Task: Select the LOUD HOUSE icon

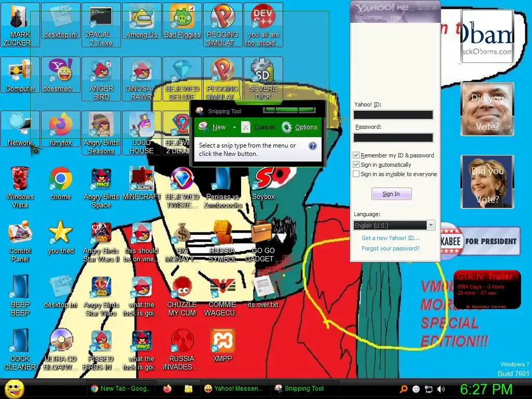Action: pyautogui.click(x=141, y=132)
